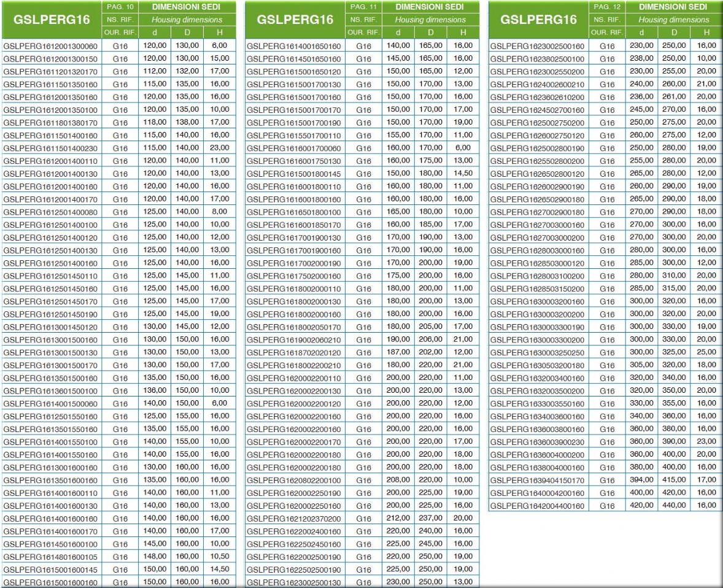Click product code GSLPERG1612501400080
The width and height of the screenshot is (723, 588).
[x=51, y=212]
